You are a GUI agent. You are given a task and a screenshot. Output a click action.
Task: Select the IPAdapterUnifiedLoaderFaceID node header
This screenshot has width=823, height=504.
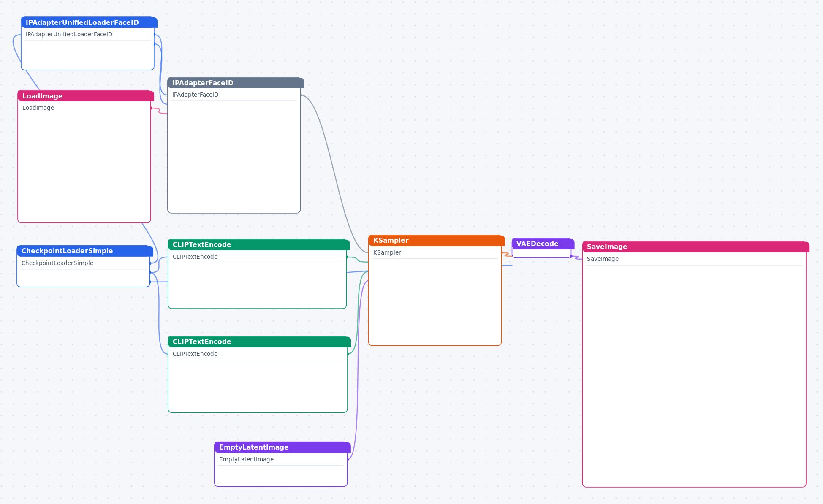point(89,22)
